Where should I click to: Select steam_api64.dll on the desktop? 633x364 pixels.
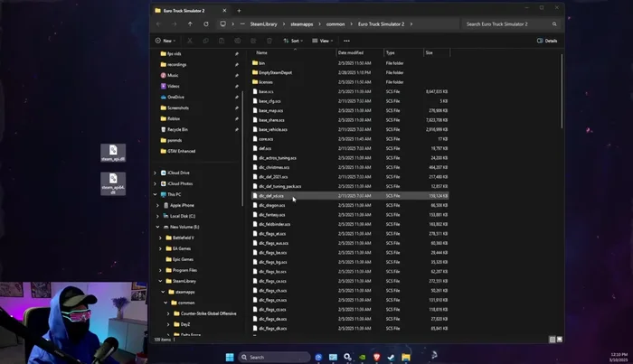[113, 184]
